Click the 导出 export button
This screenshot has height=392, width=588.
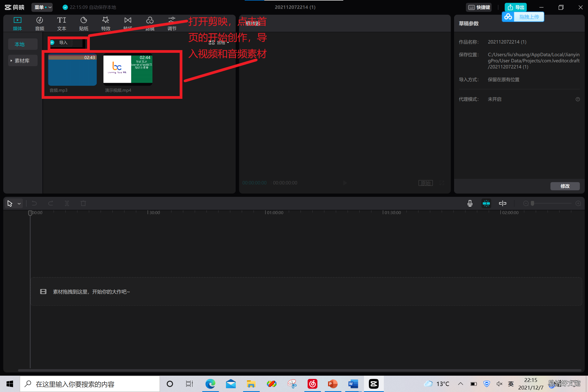pos(516,7)
